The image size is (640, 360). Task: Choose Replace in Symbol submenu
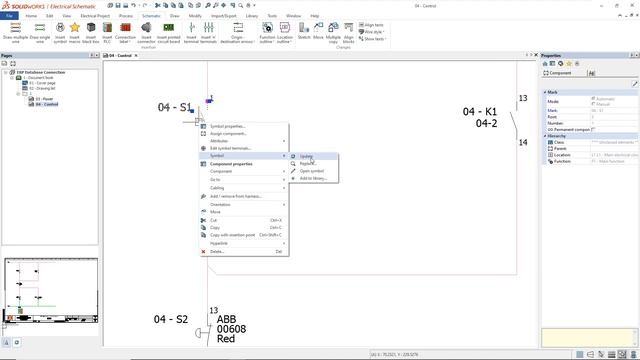[x=313, y=164]
